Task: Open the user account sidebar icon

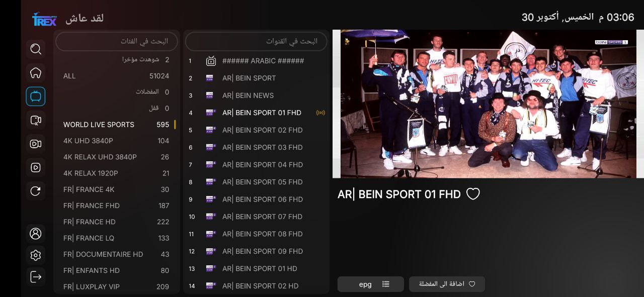Action: 36,234
